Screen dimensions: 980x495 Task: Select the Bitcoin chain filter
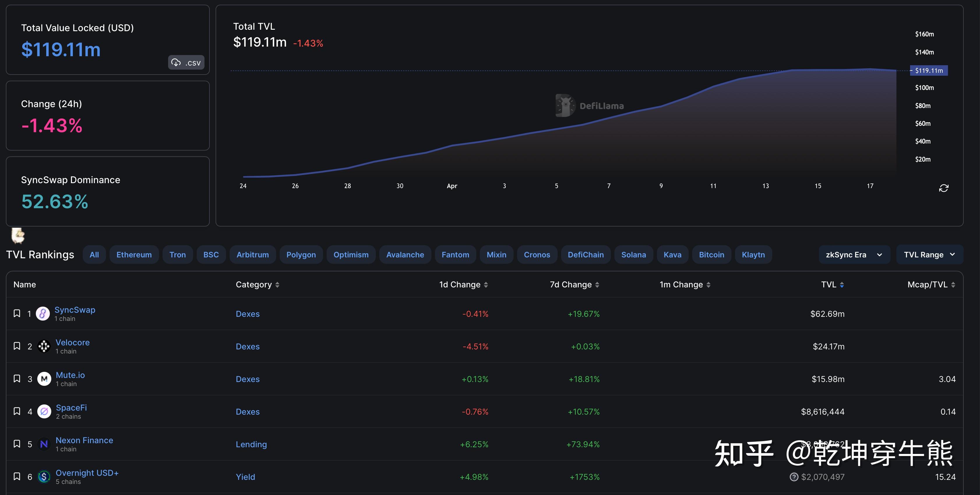tap(711, 255)
